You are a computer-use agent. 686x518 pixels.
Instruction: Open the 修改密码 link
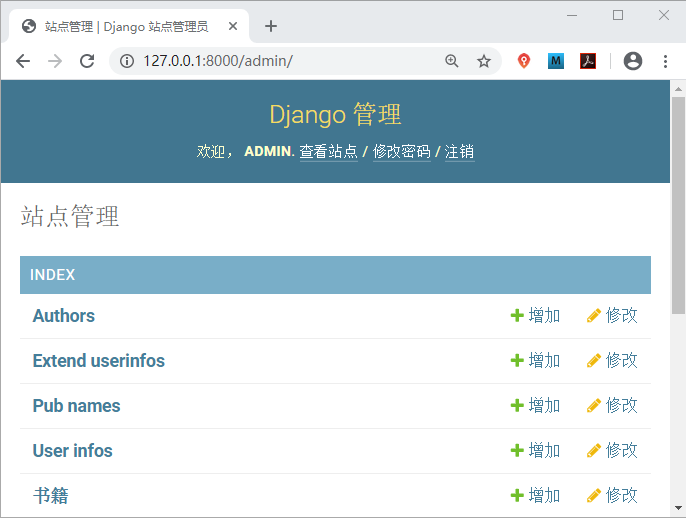402,151
